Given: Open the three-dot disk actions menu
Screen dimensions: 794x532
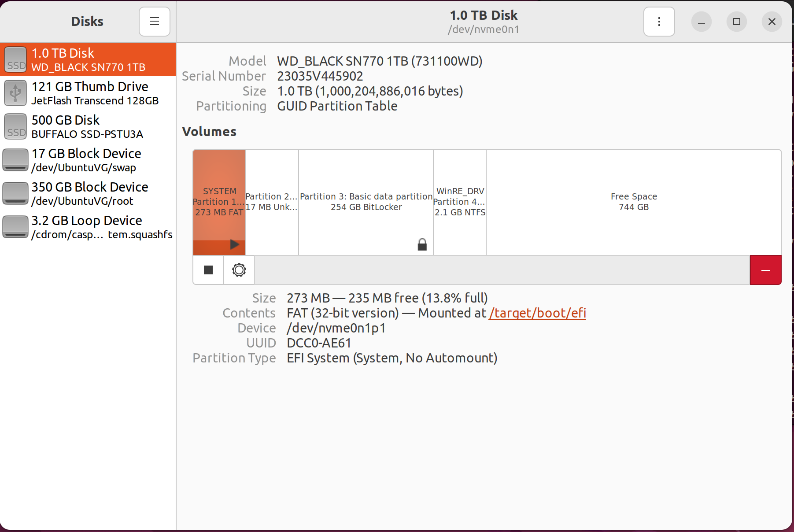Looking at the screenshot, I should click(x=658, y=21).
